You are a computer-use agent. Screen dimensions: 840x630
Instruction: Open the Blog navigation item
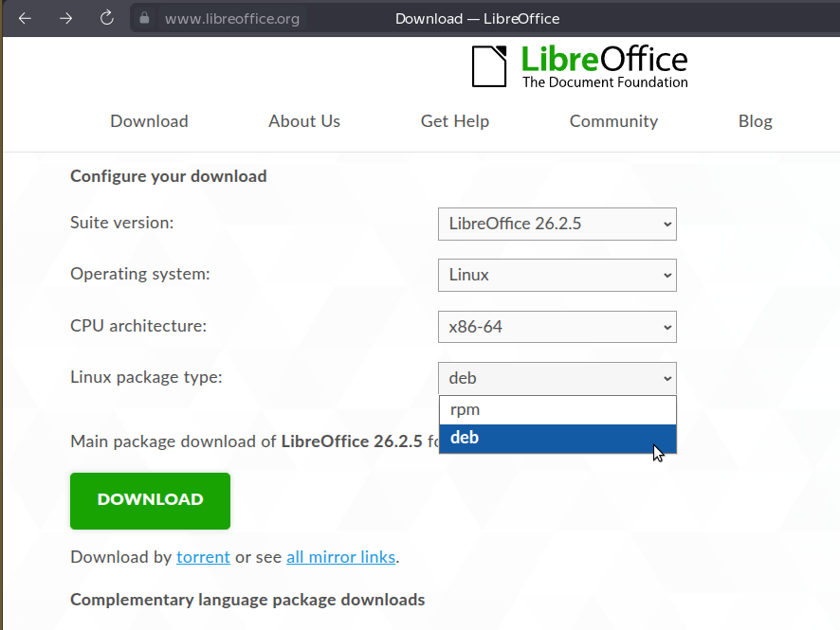point(756,121)
